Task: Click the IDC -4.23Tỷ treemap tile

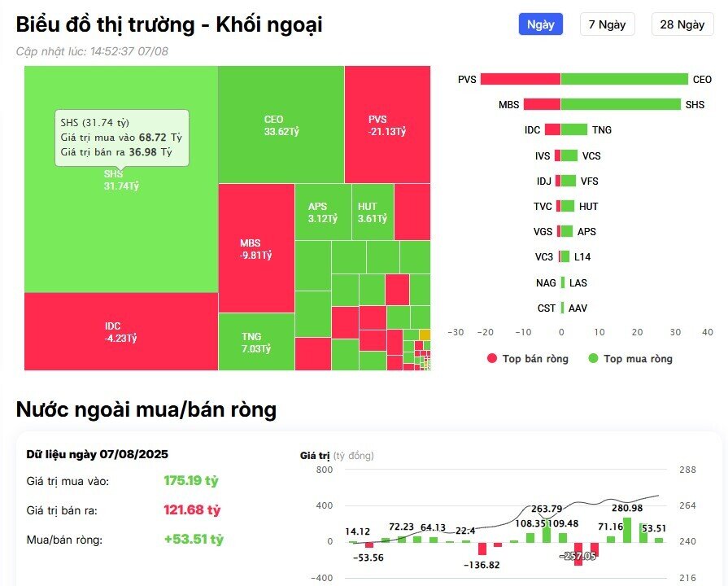Action: point(120,331)
